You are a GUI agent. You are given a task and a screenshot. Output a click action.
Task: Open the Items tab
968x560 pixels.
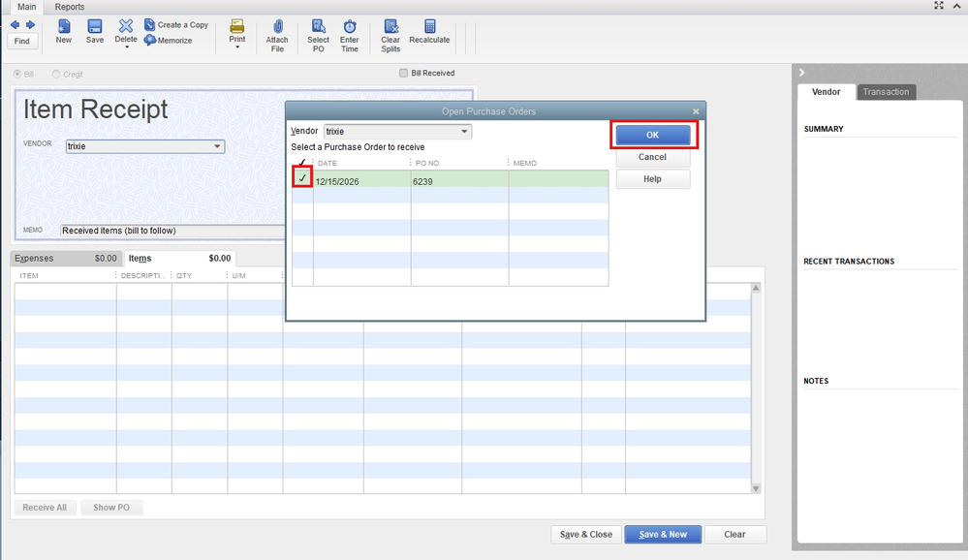[x=179, y=258]
